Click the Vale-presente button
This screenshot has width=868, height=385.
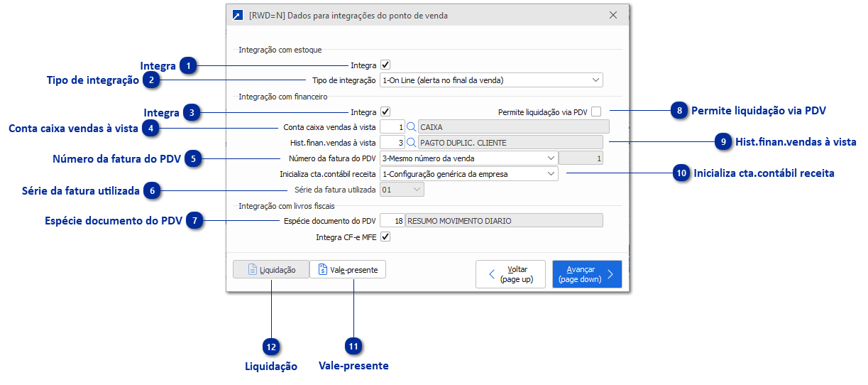pos(348,270)
